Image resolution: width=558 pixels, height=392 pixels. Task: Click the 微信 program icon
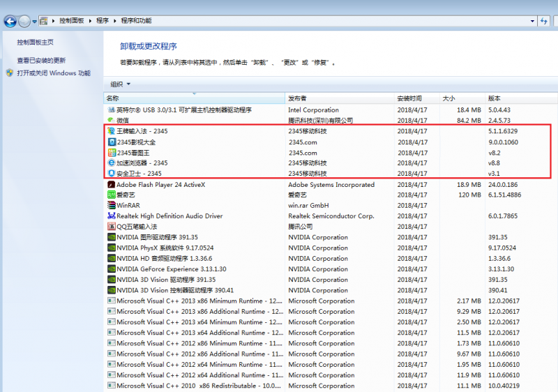click(x=112, y=120)
